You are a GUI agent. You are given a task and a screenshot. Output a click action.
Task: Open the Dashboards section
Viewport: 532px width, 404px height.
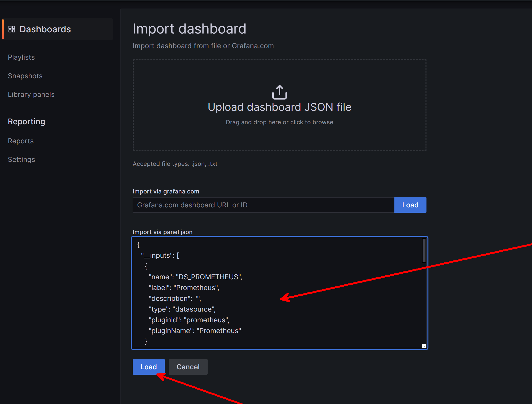tap(45, 29)
